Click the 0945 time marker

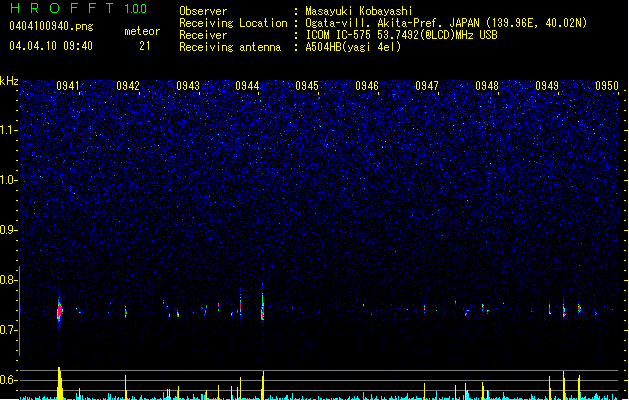coord(307,86)
